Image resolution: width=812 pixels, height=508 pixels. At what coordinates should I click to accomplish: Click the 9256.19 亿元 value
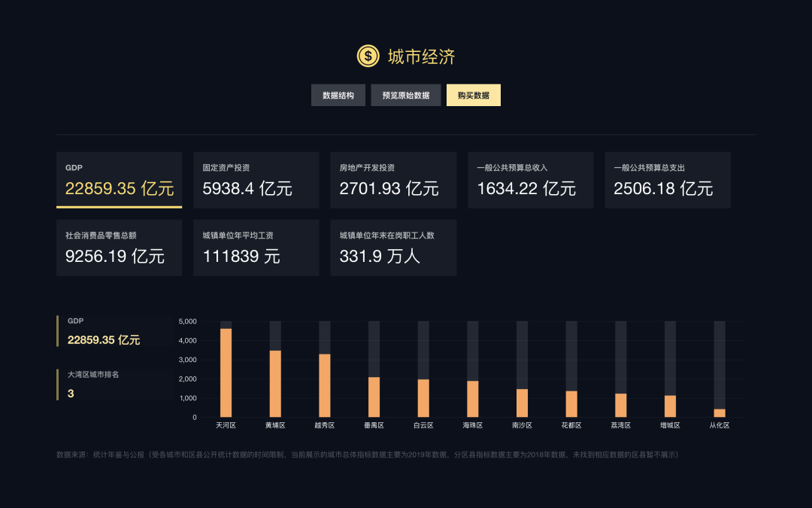[x=115, y=256]
